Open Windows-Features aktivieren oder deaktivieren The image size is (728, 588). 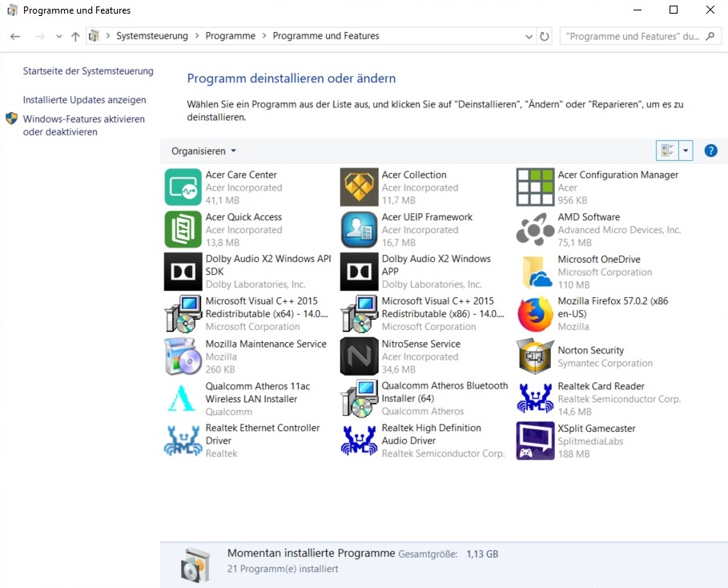[x=84, y=126]
